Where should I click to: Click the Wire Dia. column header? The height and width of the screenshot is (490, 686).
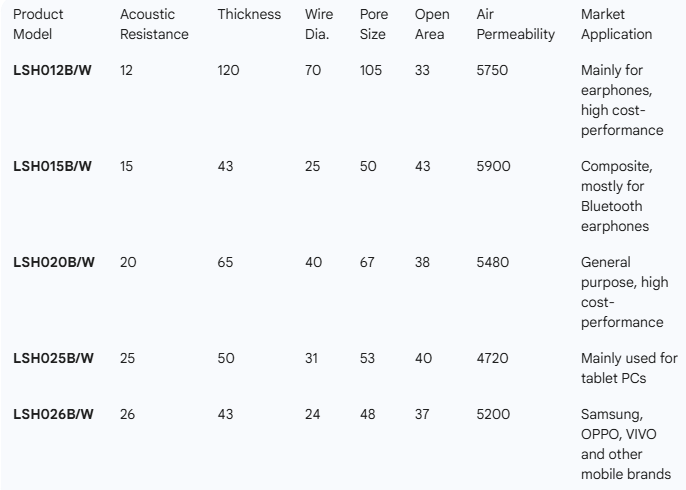click(x=320, y=25)
